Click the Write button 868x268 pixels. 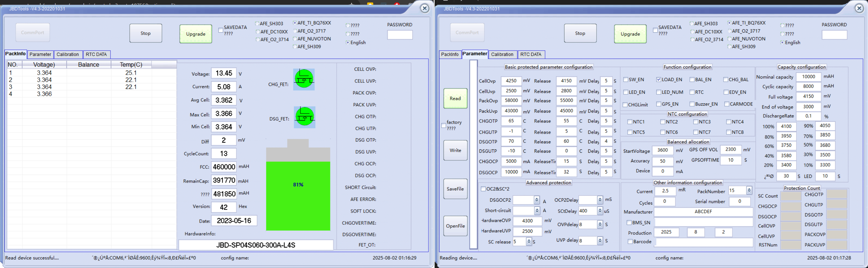455,151
